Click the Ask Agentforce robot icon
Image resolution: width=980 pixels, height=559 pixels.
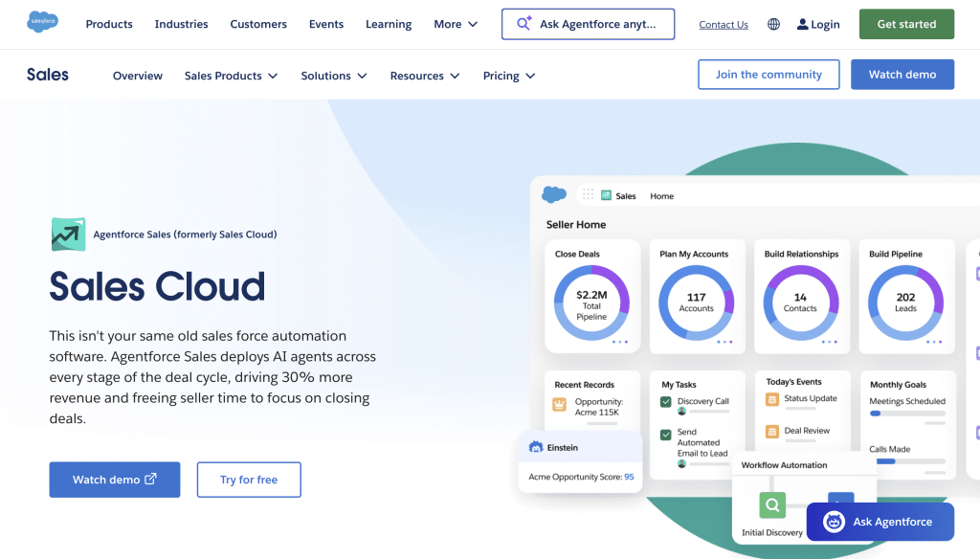click(x=834, y=522)
